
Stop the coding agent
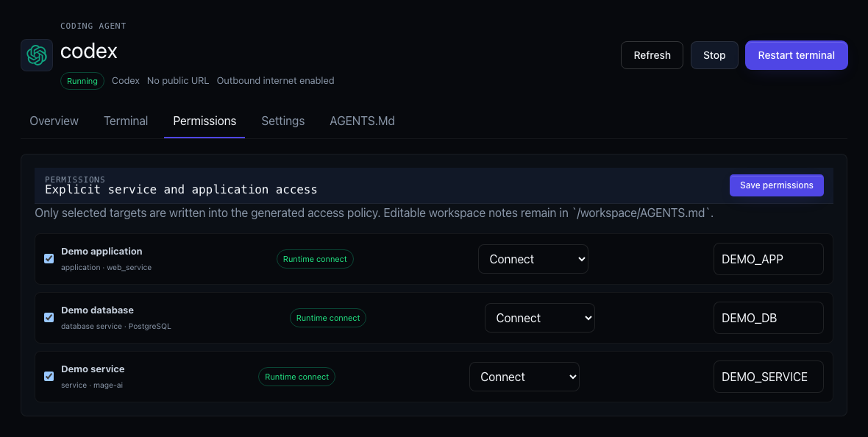[714, 55]
